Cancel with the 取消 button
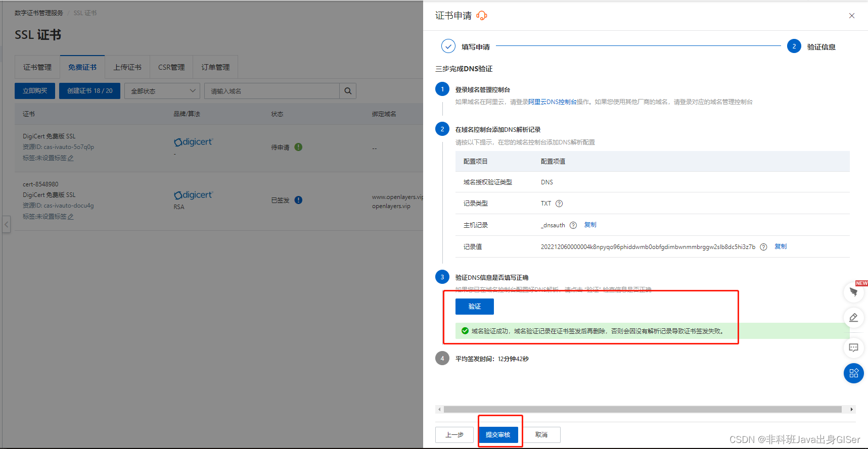 tap(541, 435)
